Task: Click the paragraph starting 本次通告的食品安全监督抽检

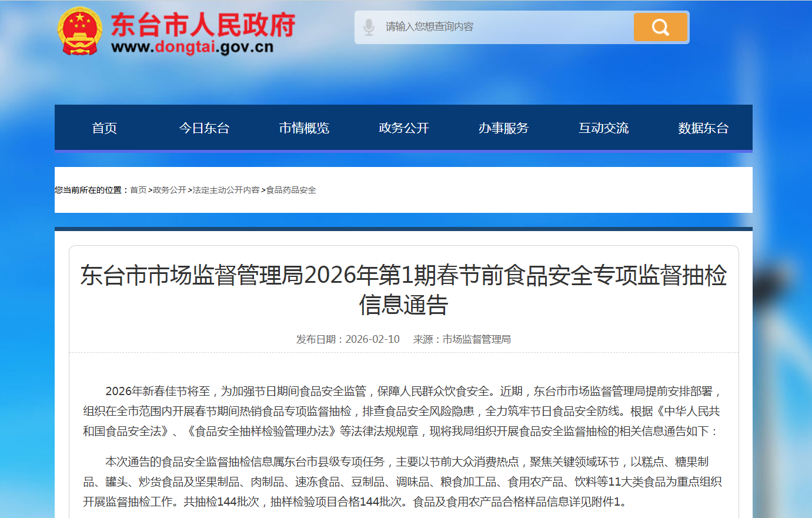Action: pyautogui.click(x=402, y=482)
